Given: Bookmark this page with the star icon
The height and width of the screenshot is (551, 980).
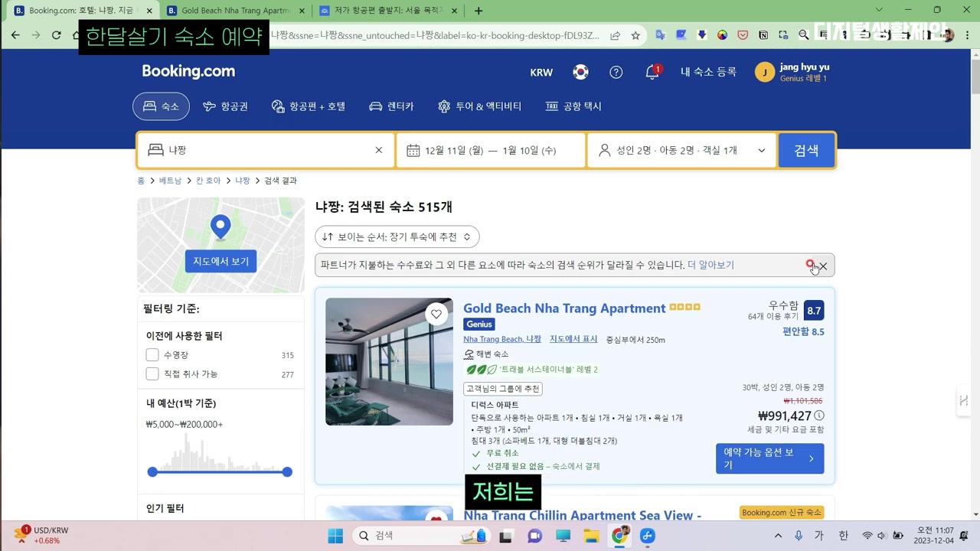Looking at the screenshot, I should pyautogui.click(x=635, y=35).
